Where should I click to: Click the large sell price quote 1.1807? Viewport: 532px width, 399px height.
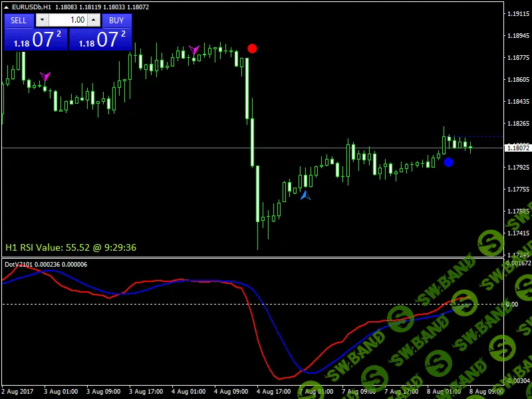coord(34,40)
